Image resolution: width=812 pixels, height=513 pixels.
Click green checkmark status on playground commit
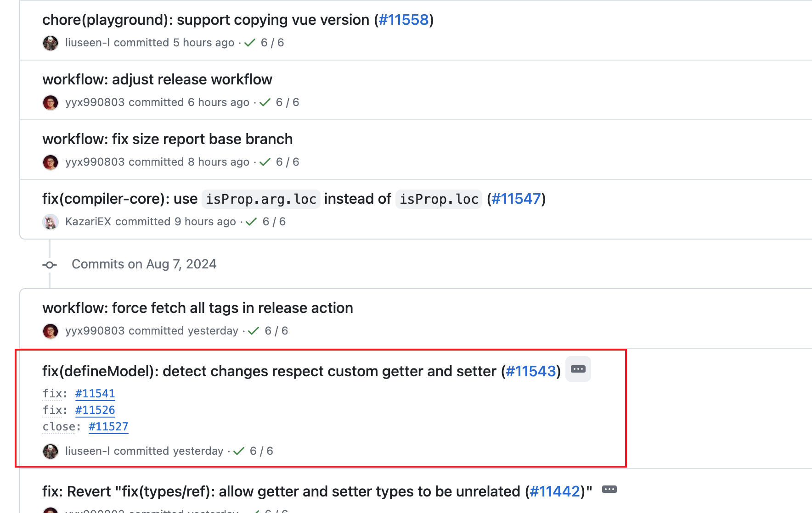250,43
